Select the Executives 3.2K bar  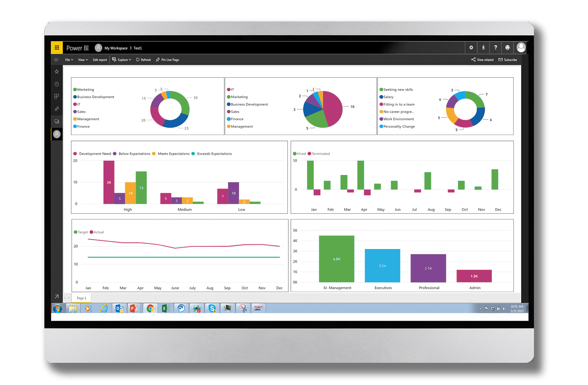point(382,265)
